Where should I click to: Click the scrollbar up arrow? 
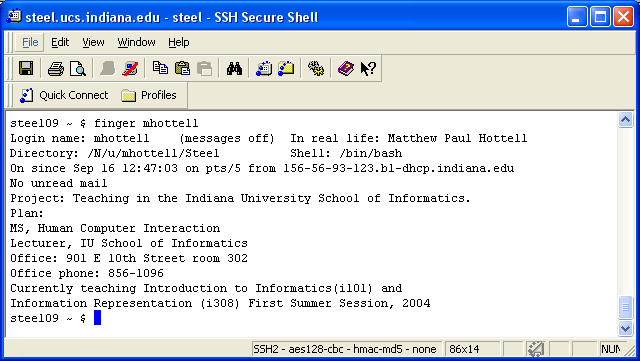625,120
